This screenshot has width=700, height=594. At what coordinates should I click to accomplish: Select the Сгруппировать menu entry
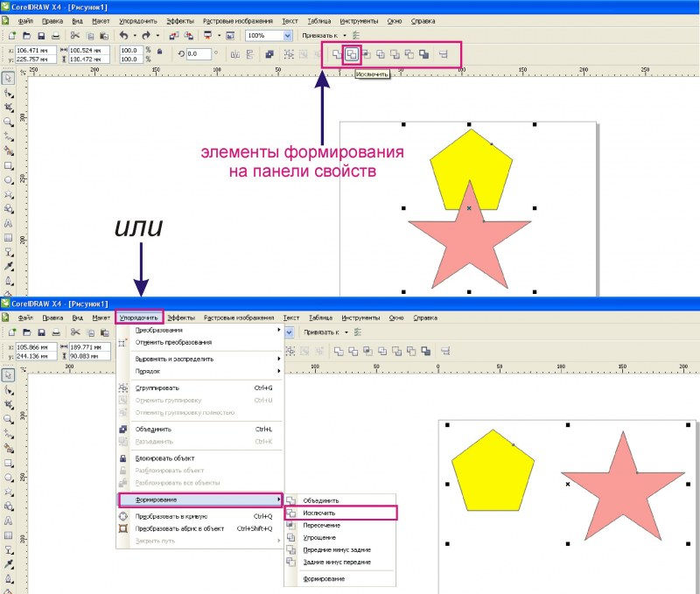[x=157, y=387]
